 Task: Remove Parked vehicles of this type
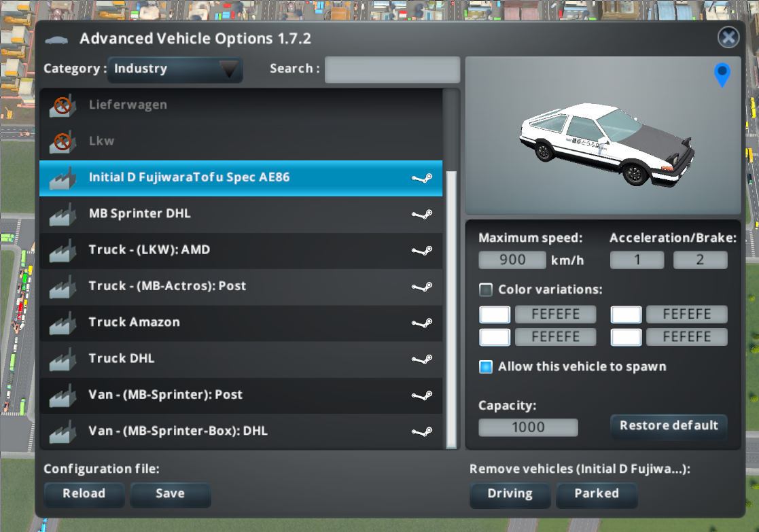pyautogui.click(x=597, y=494)
